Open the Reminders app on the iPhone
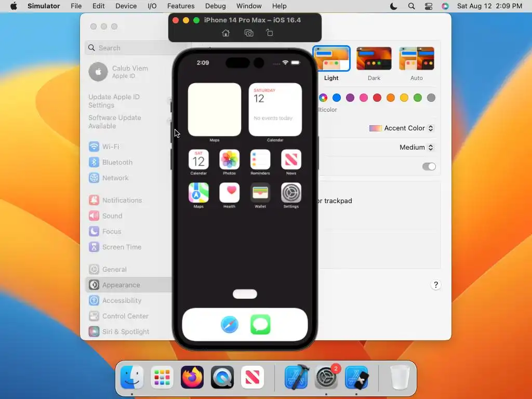 coord(260,159)
